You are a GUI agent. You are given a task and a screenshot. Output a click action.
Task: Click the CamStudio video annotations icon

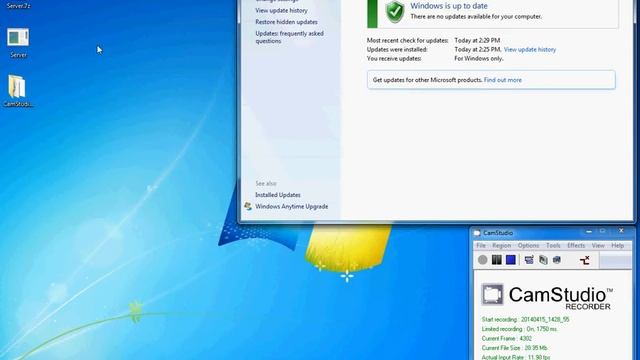(543, 260)
